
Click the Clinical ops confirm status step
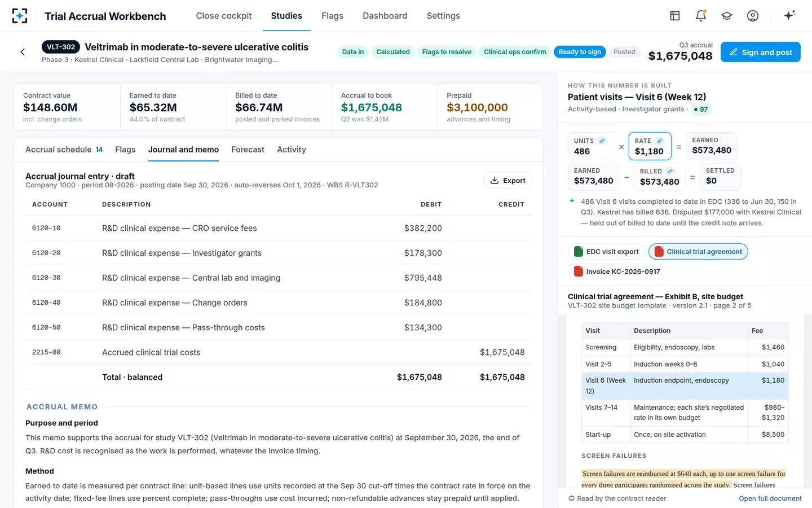point(515,52)
